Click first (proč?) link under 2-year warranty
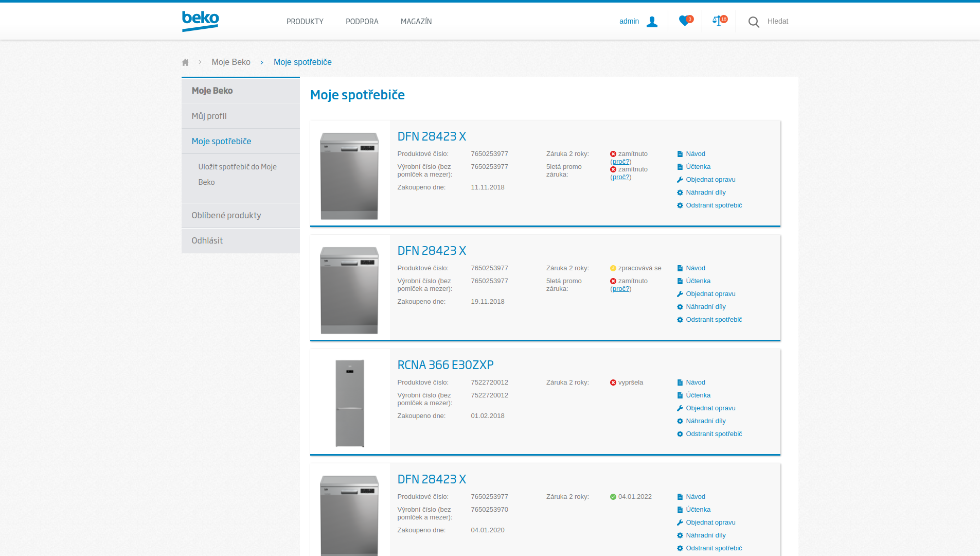Viewport: 980px width, 556px height. pyautogui.click(x=621, y=162)
